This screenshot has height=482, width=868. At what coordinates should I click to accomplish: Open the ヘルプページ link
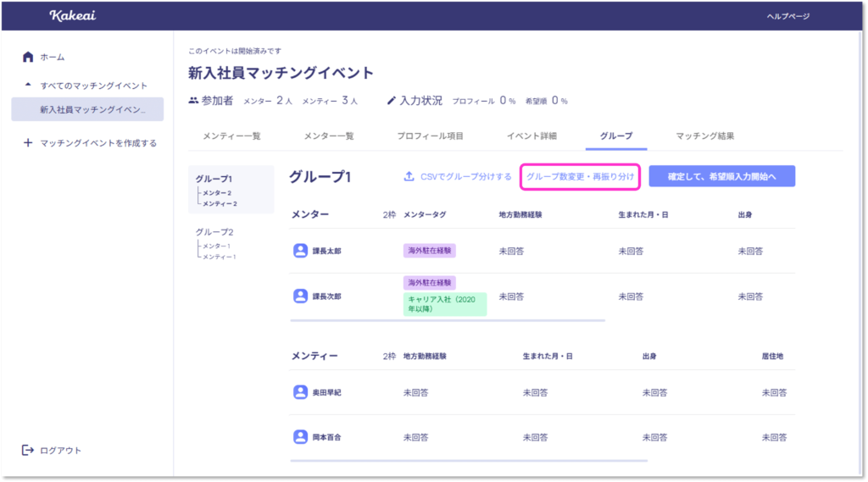(788, 16)
